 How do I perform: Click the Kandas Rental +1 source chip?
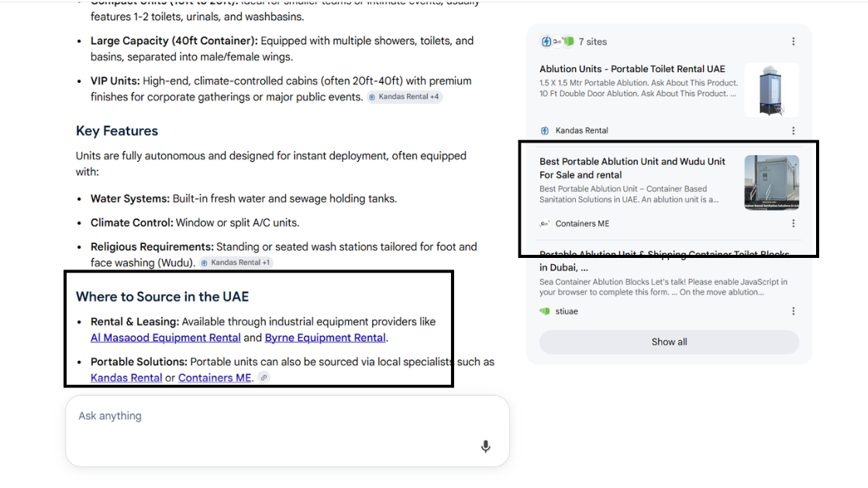coord(236,263)
